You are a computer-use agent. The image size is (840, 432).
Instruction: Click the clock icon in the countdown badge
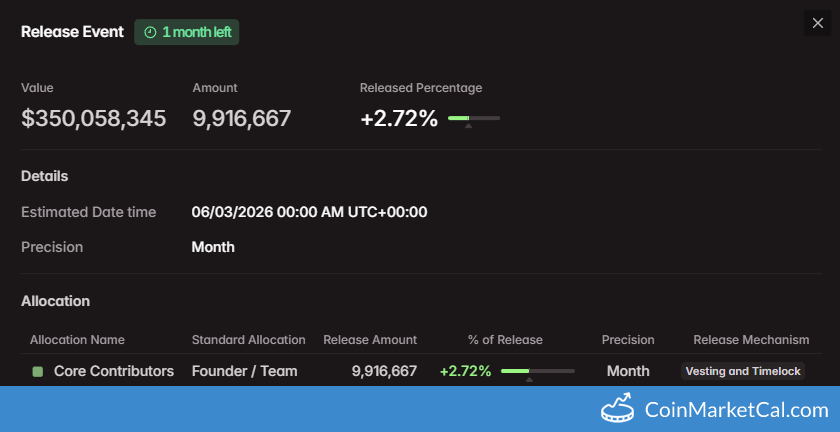(x=150, y=32)
